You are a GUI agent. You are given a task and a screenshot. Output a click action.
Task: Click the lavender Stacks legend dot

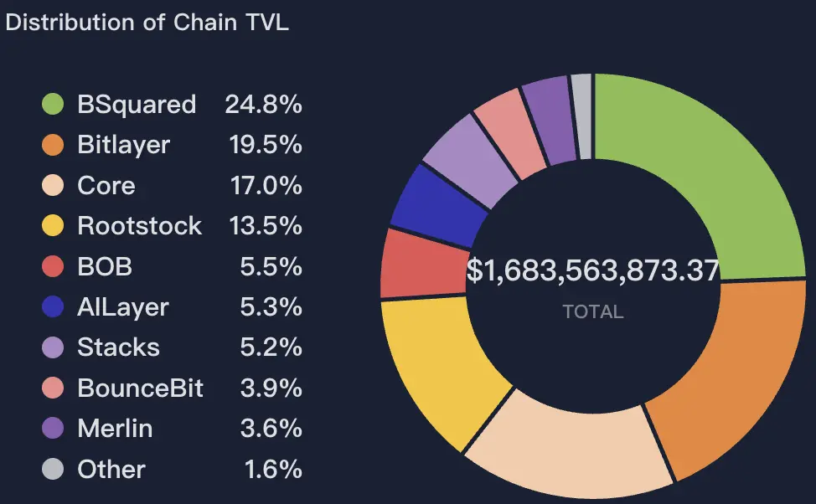click(x=53, y=347)
